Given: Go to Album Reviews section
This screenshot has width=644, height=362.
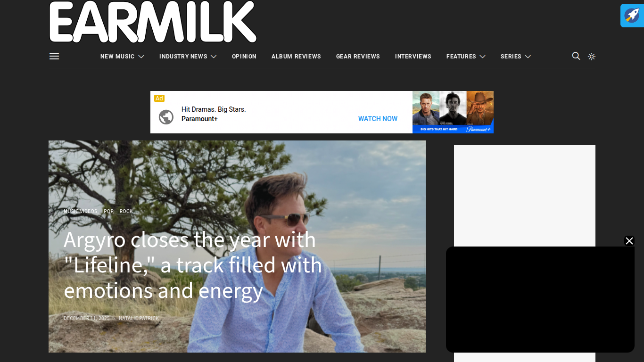Looking at the screenshot, I should [x=296, y=57].
